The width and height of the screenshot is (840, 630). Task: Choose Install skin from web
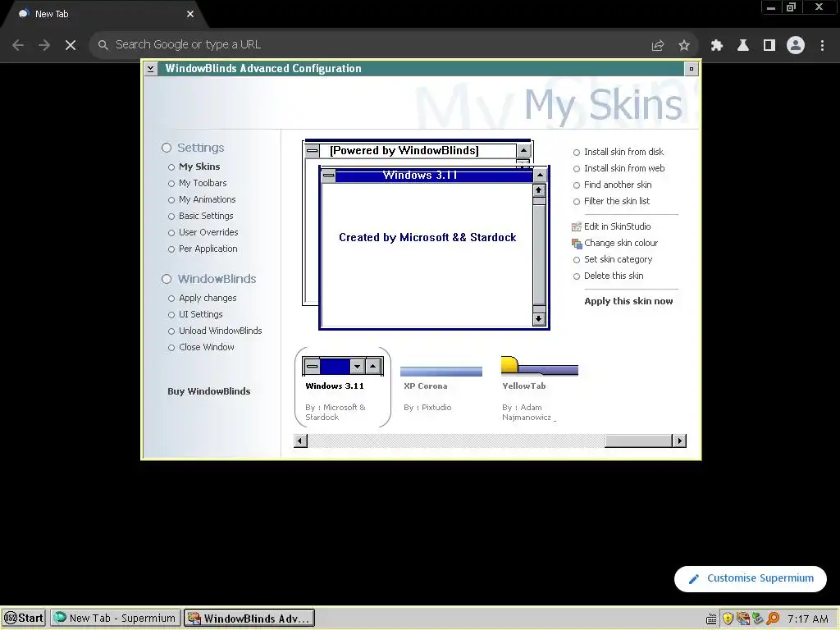pos(624,169)
